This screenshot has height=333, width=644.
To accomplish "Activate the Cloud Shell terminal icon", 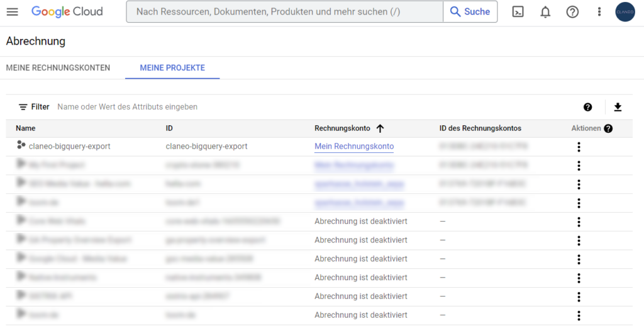I will pos(518,12).
